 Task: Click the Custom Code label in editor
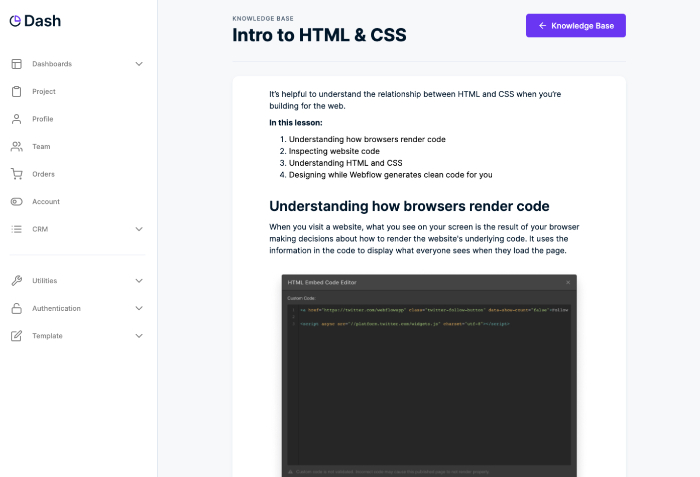click(x=301, y=298)
